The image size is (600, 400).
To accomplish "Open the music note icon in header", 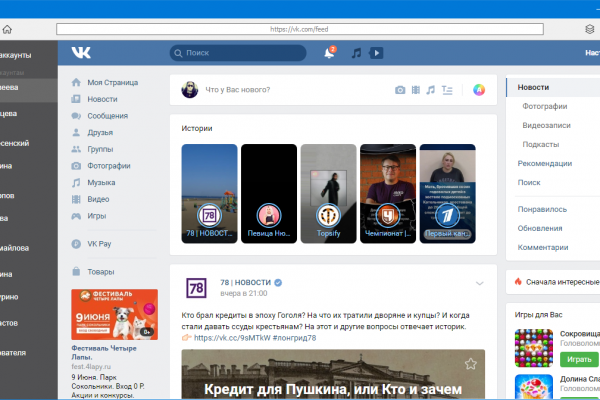I will [356, 53].
